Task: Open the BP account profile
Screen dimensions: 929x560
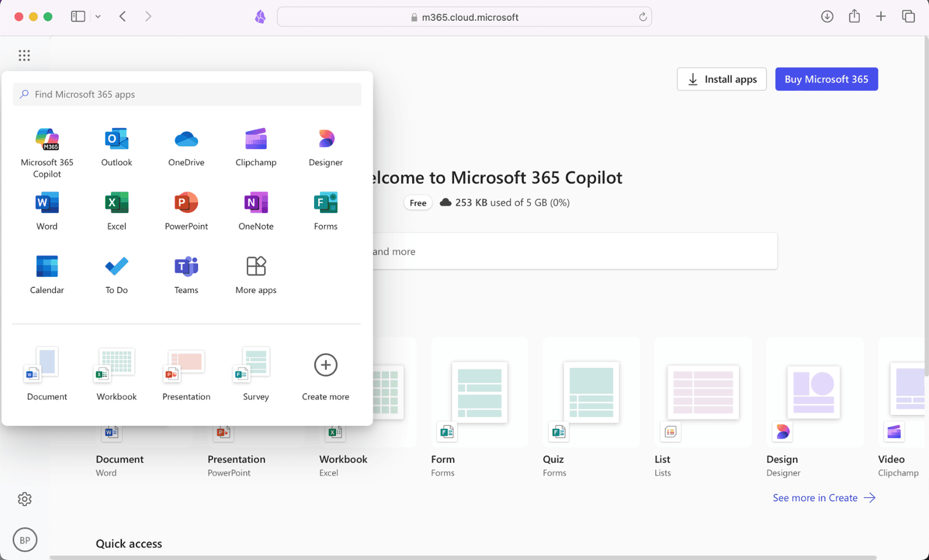Action: 25,540
